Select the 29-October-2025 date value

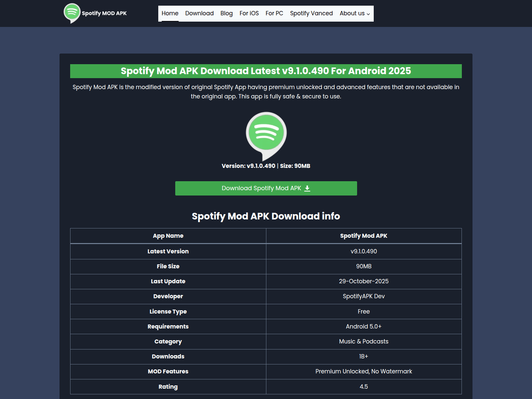coord(364,281)
